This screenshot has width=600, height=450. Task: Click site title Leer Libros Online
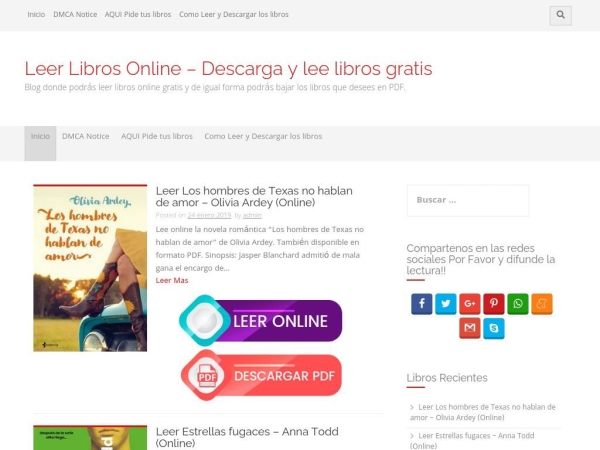pos(228,69)
